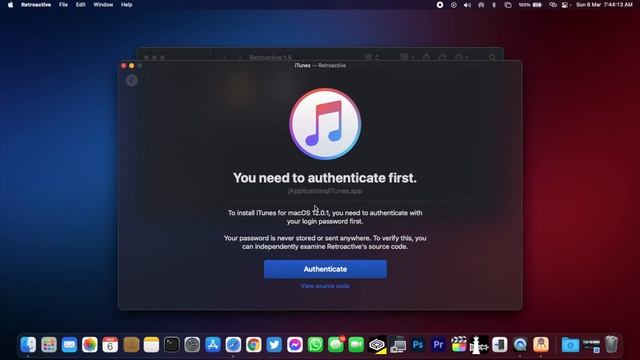Viewport: 640px width, 360px height.
Task: Launch Premiere Pro from the Dock
Action: click(x=438, y=345)
